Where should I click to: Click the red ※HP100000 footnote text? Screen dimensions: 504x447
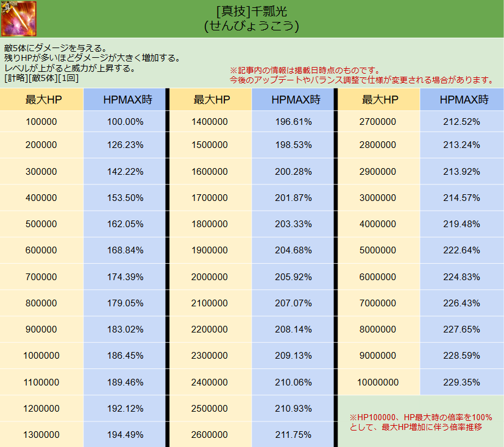pos(421,421)
